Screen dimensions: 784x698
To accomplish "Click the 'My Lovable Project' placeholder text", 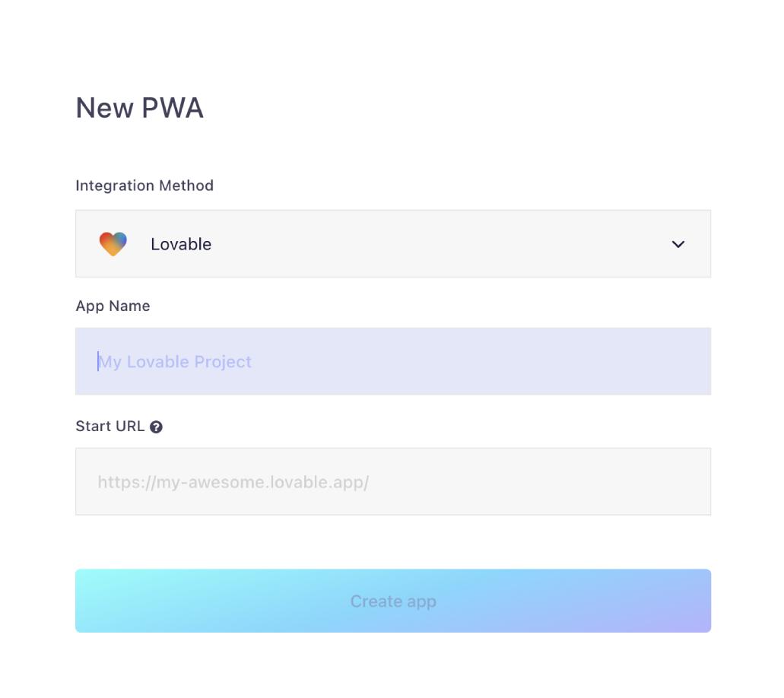I will click(176, 362).
